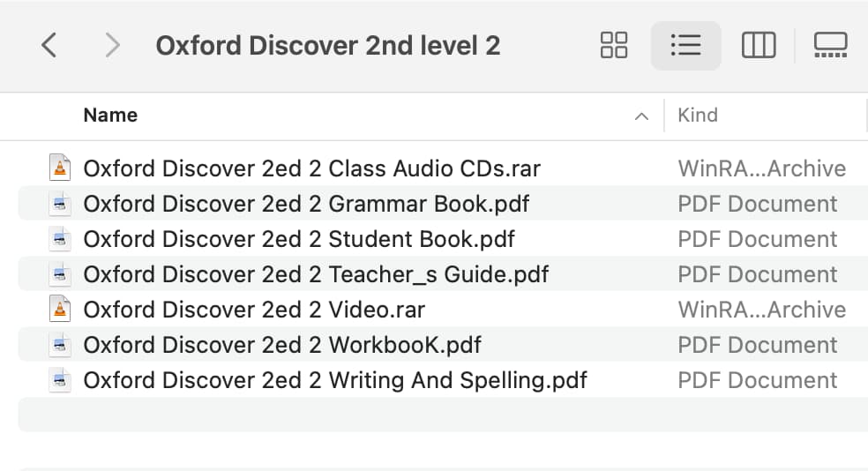The image size is (868, 471).
Task: Switch to icon grid view
Action: [x=614, y=45]
